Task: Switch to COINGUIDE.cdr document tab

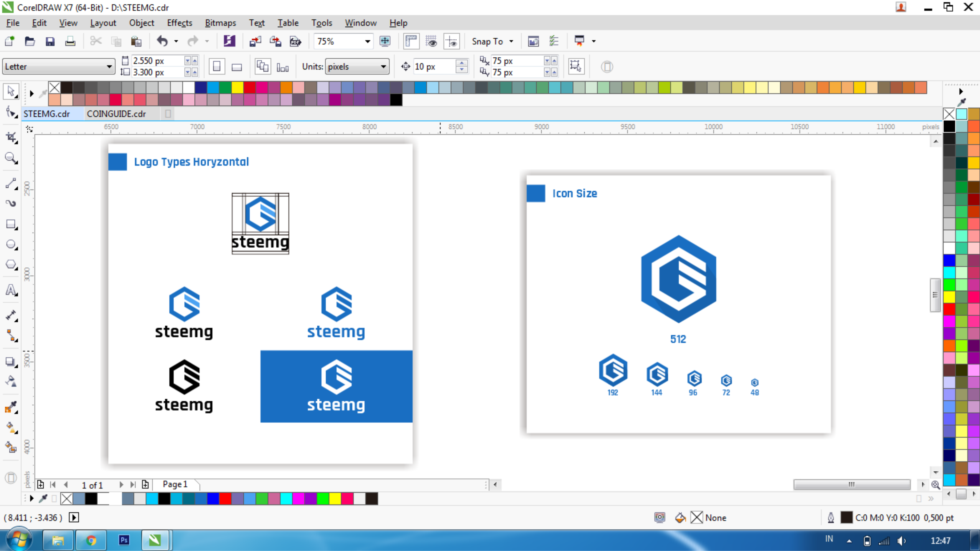Action: coord(117,114)
